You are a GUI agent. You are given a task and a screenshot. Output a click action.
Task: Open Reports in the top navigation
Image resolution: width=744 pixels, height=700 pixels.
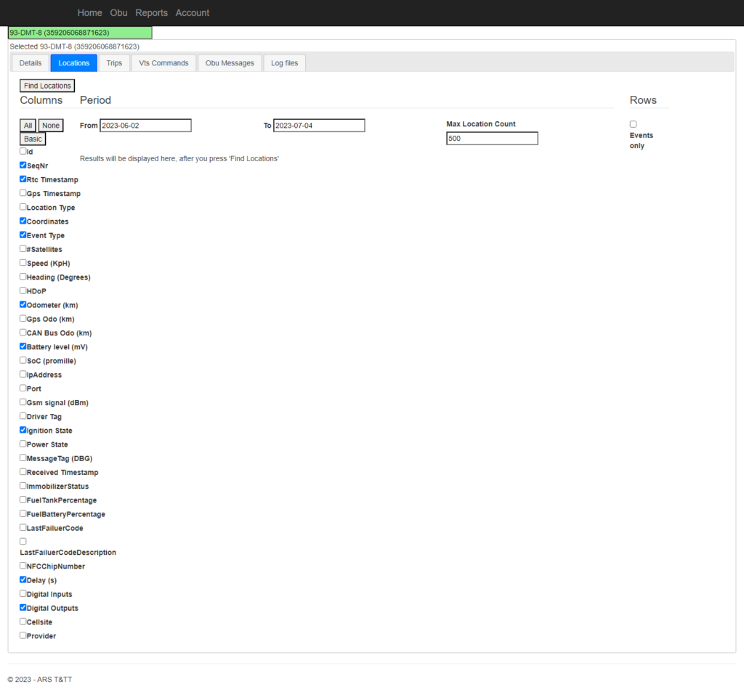[x=151, y=13]
